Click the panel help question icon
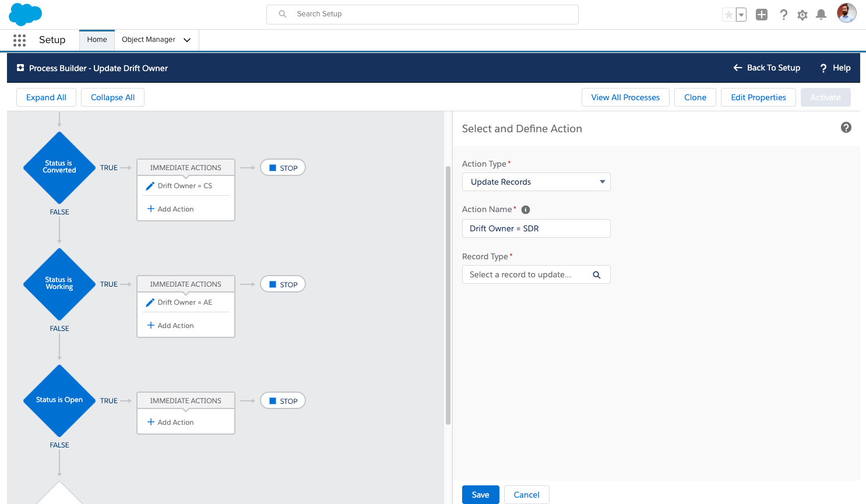Screen dimensions: 866x504 [x=846, y=128]
